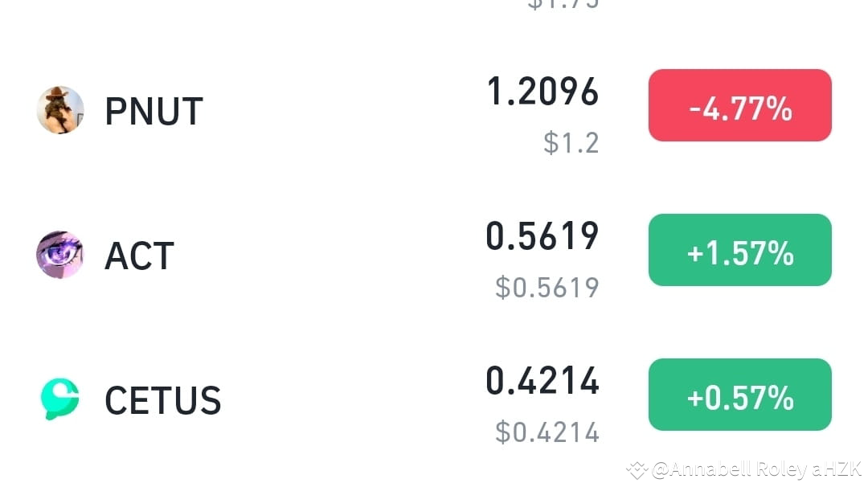Click the ACT ticker label
The width and height of the screenshot is (868, 487).
click(x=138, y=255)
